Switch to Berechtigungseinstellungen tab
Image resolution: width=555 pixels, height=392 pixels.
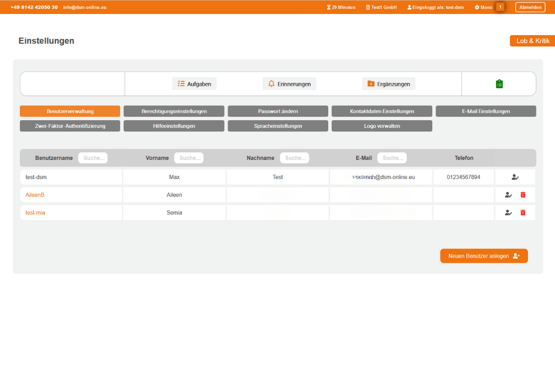(174, 112)
